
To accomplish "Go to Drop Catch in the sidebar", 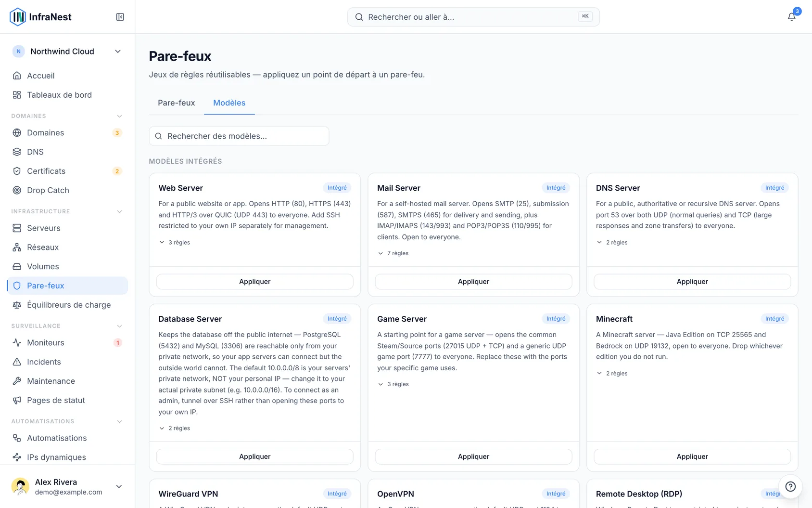I will point(67,190).
